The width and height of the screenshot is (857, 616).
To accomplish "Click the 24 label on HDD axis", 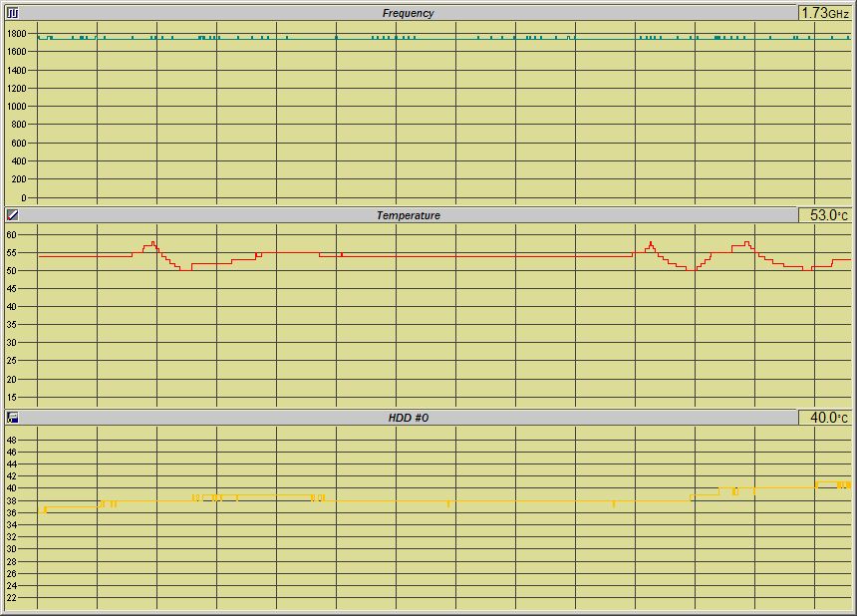I will (x=12, y=585).
